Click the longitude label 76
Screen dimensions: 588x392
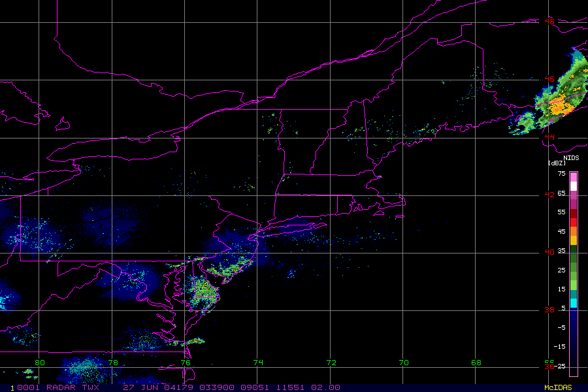[x=186, y=363]
